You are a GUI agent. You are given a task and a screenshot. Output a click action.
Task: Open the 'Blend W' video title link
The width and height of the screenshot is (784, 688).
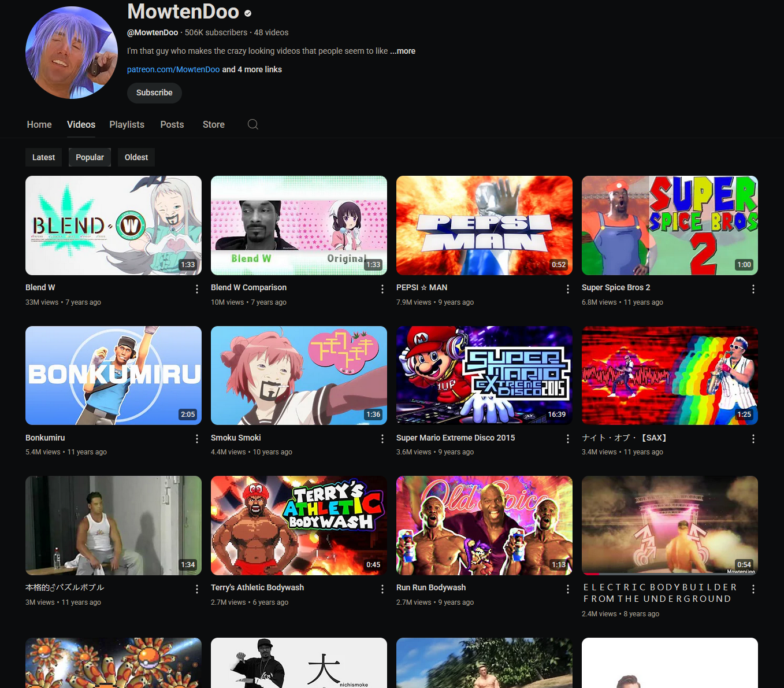point(40,287)
